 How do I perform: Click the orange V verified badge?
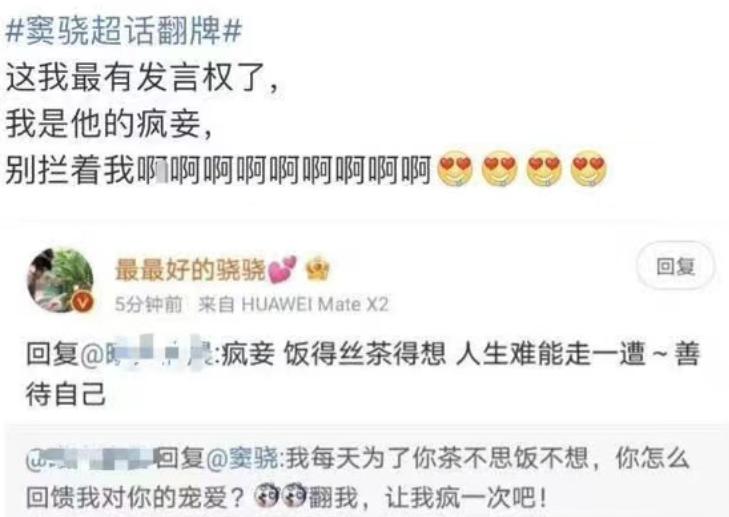click(83, 303)
